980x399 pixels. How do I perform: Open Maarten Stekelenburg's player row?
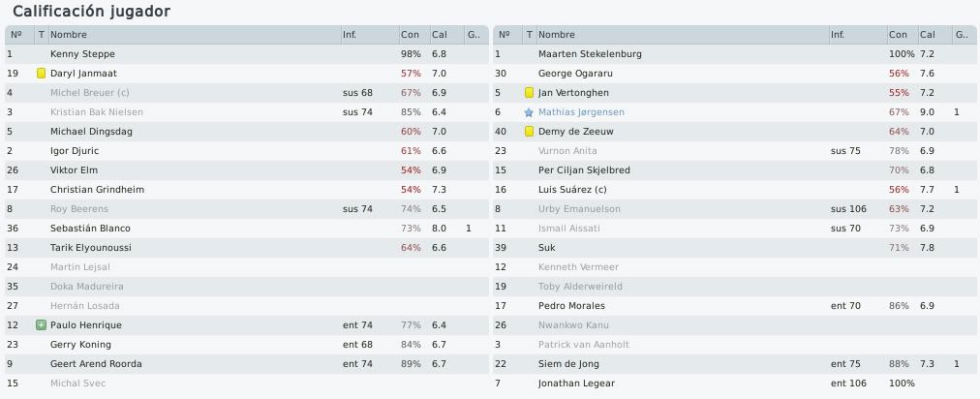tap(734, 54)
